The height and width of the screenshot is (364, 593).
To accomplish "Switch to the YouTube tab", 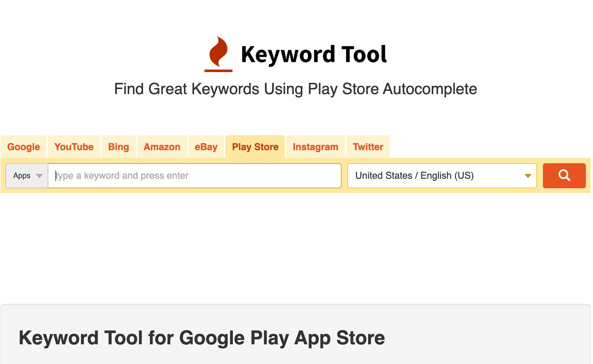I will [x=74, y=147].
